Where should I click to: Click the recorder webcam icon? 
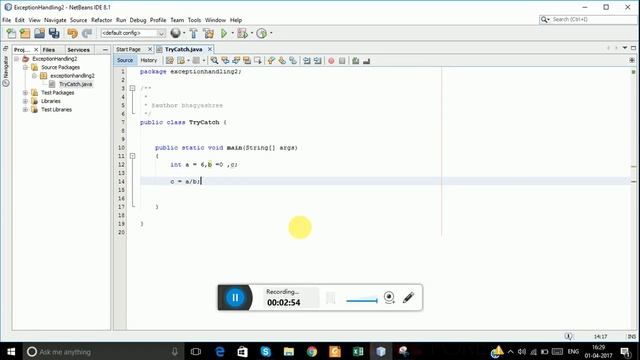coord(389,298)
